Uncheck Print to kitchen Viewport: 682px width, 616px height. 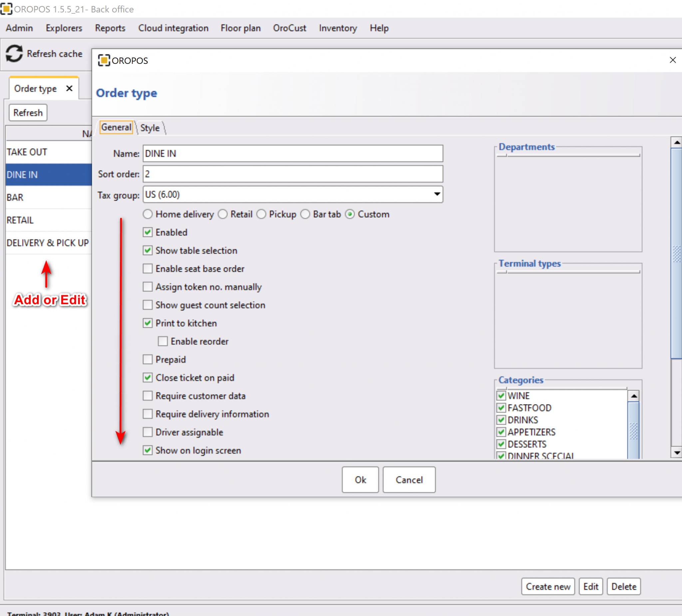pos(148,323)
